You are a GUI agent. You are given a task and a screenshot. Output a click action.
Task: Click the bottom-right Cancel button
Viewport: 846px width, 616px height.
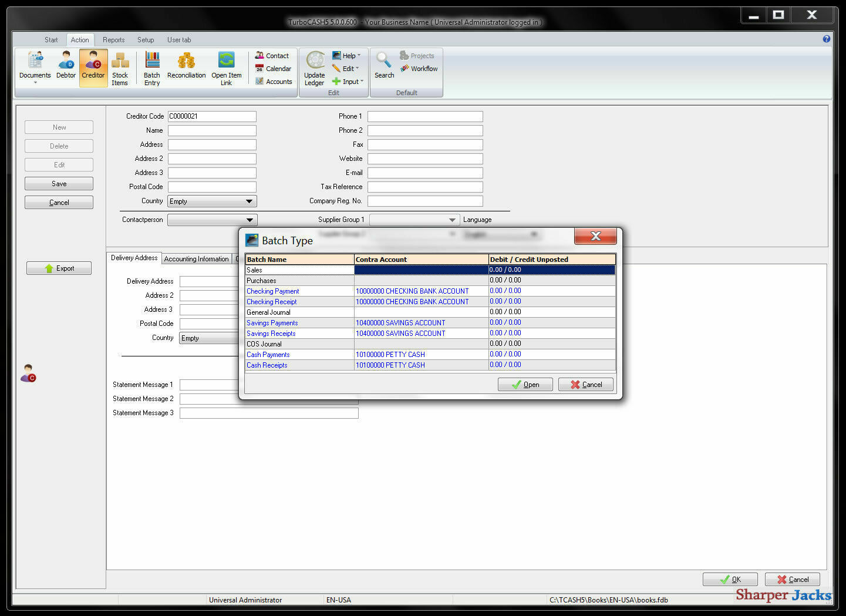[793, 580]
